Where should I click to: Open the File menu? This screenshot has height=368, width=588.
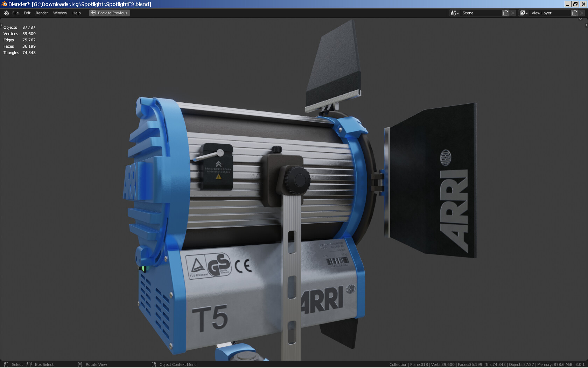tap(15, 13)
